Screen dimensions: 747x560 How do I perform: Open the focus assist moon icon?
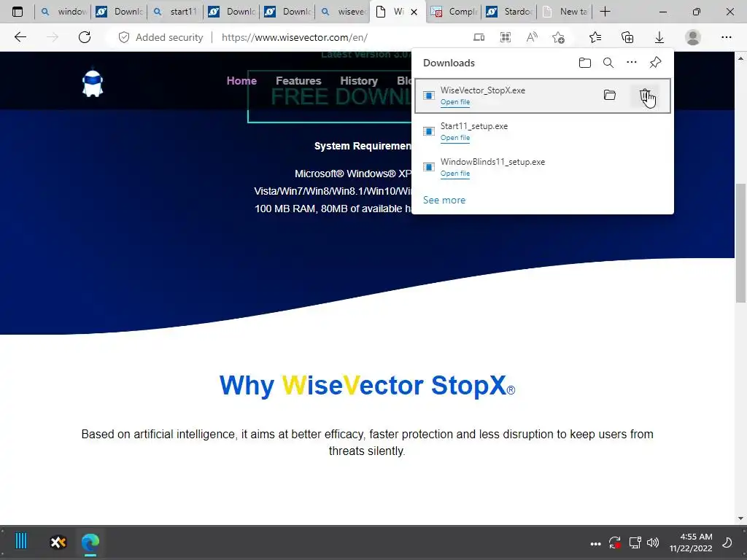click(x=727, y=542)
